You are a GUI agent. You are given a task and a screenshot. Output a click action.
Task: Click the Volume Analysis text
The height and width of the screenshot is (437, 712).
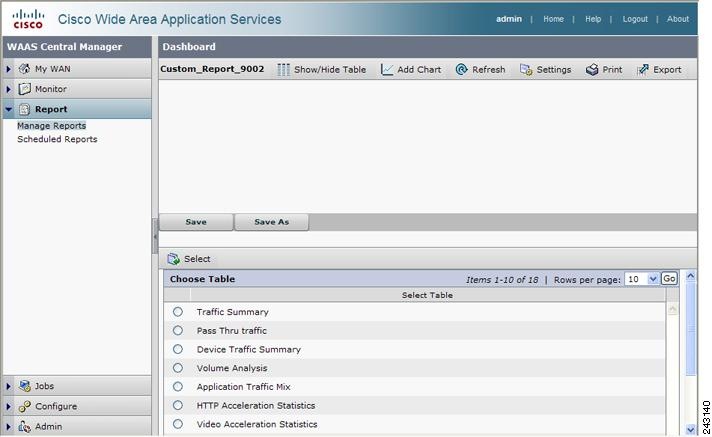(232, 368)
